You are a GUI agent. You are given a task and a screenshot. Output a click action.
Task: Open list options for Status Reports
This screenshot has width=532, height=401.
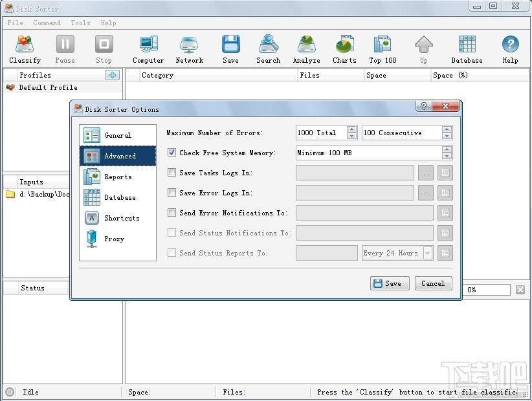[x=445, y=253]
